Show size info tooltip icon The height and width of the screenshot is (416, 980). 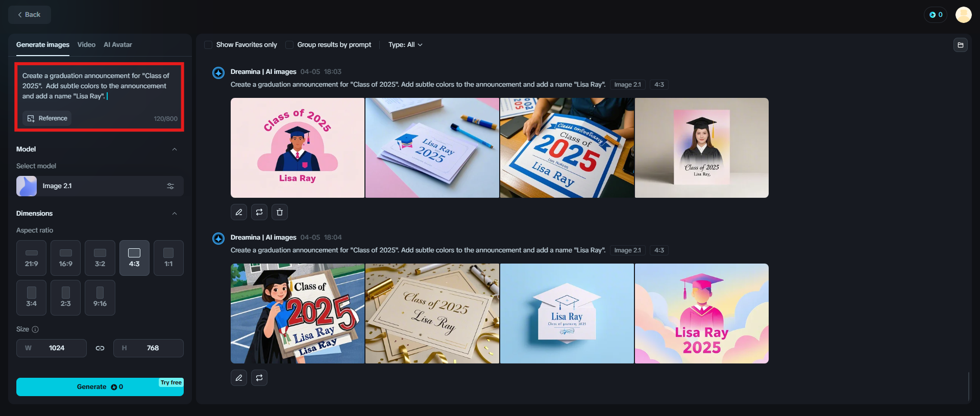35,329
